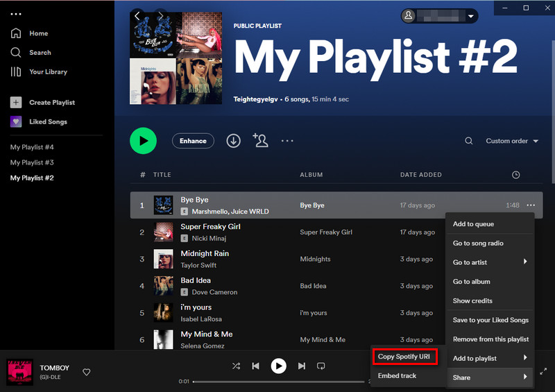Click the TOMBOY song title in player bar
Screen dimensions: 555x392
click(x=55, y=368)
